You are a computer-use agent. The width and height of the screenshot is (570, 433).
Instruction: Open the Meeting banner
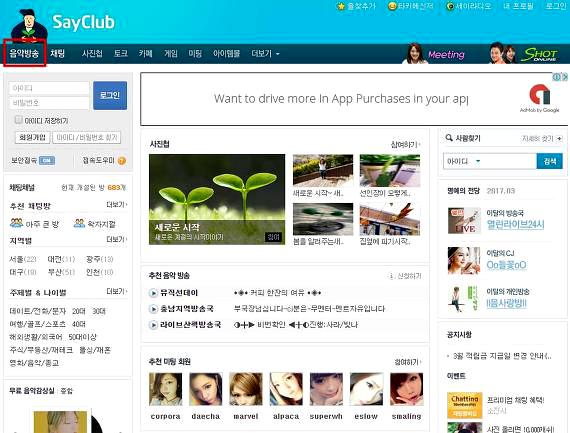tap(434, 54)
